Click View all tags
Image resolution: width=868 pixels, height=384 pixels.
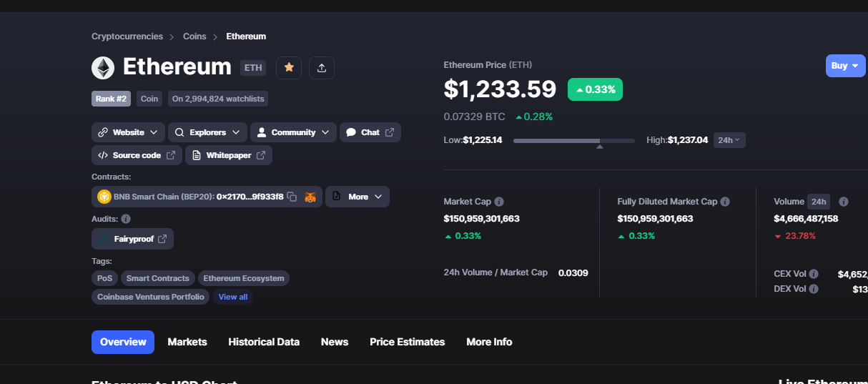click(x=233, y=297)
